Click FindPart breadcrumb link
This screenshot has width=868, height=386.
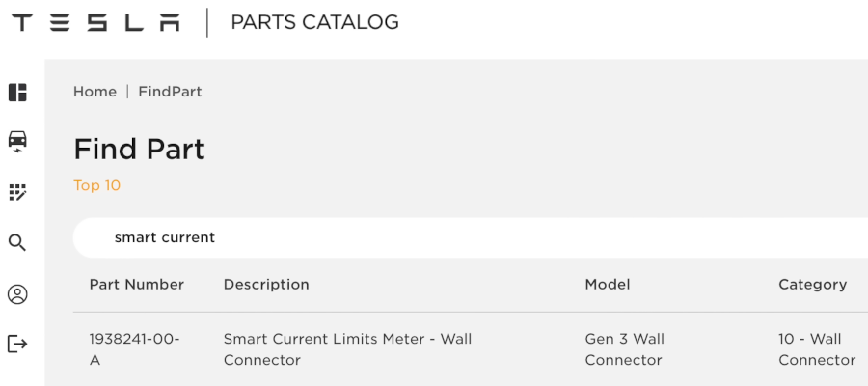170,92
